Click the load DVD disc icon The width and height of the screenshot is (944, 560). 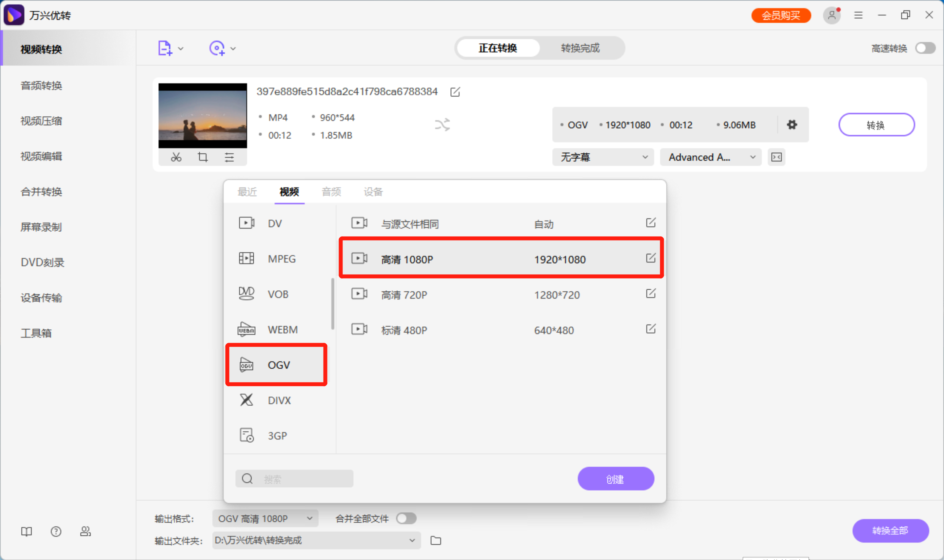217,48
